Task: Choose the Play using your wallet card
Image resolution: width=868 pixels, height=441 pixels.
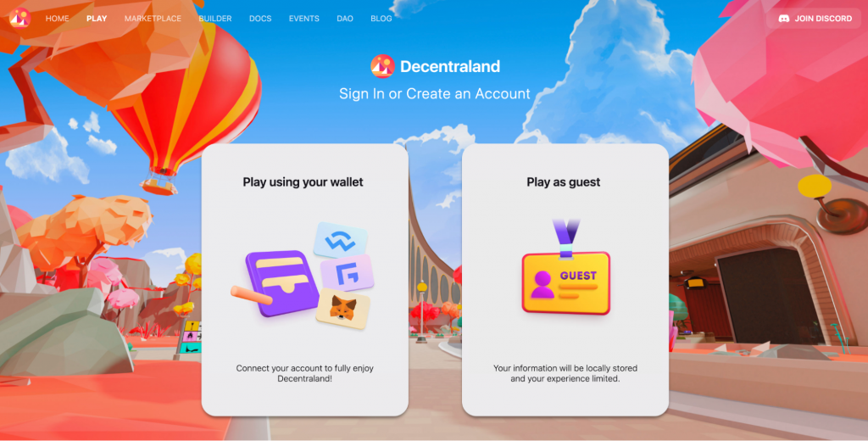Action: click(x=305, y=280)
